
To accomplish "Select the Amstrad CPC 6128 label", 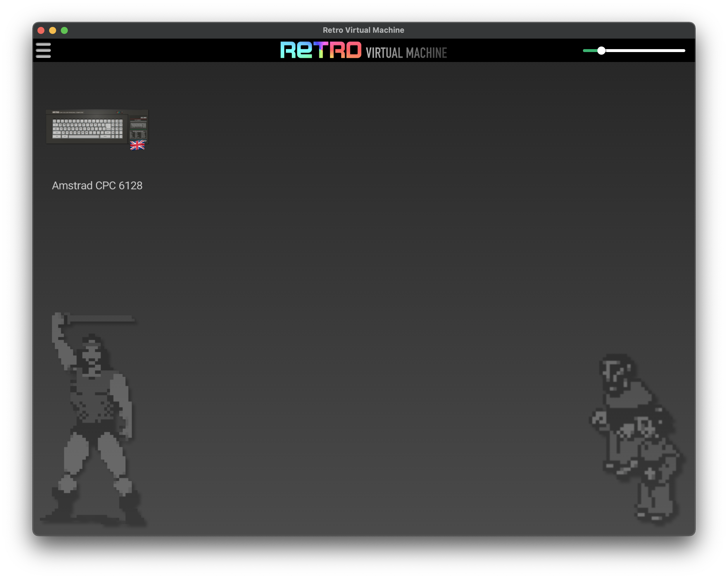I will click(x=97, y=185).
